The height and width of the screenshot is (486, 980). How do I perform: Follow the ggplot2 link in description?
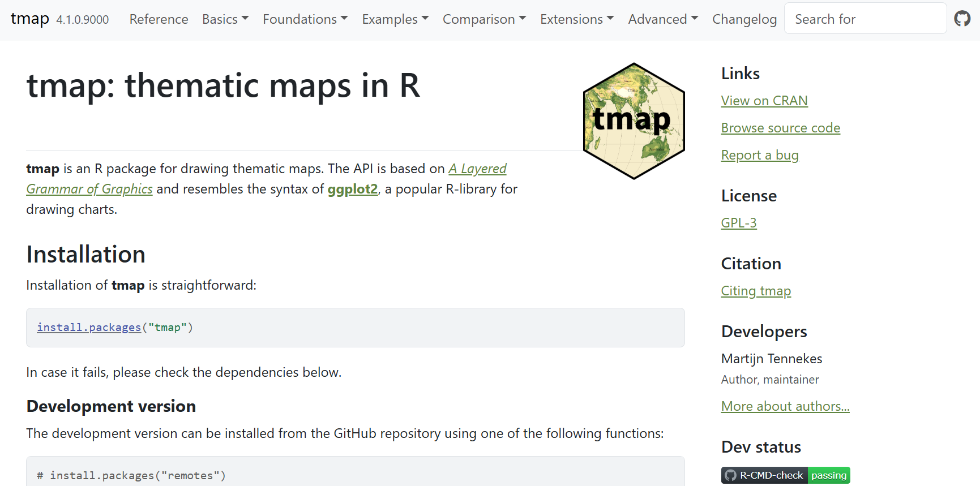coord(352,189)
